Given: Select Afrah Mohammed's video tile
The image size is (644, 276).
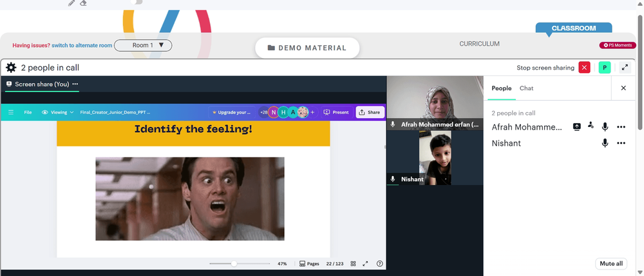Looking at the screenshot, I should (x=435, y=103).
